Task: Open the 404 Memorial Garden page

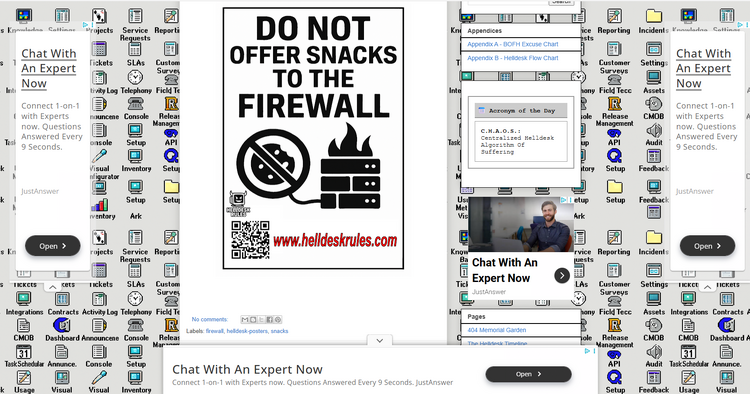Action: coord(496,330)
